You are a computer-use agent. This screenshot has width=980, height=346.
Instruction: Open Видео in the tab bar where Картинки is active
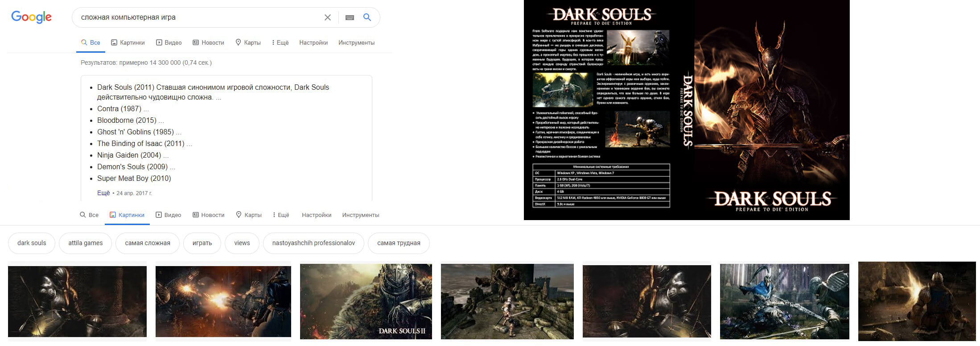pos(168,215)
